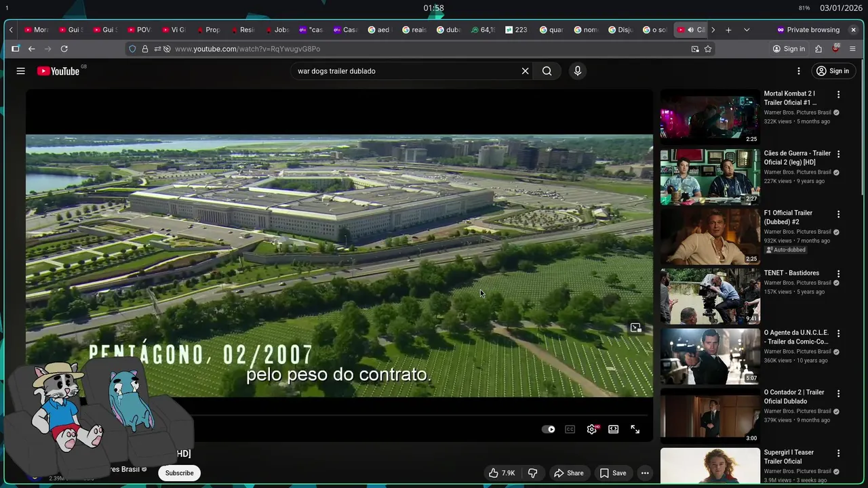
Task: Open Supergirl Teaser Trailer title
Action: [x=789, y=457]
